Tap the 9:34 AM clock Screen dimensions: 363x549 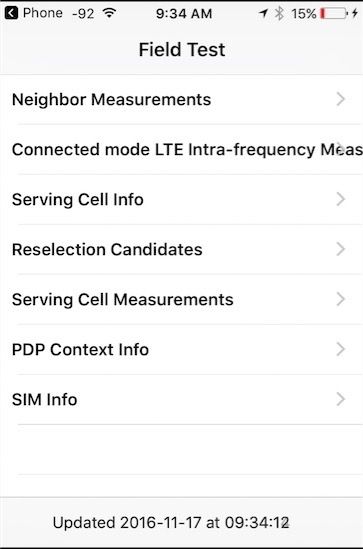(184, 14)
